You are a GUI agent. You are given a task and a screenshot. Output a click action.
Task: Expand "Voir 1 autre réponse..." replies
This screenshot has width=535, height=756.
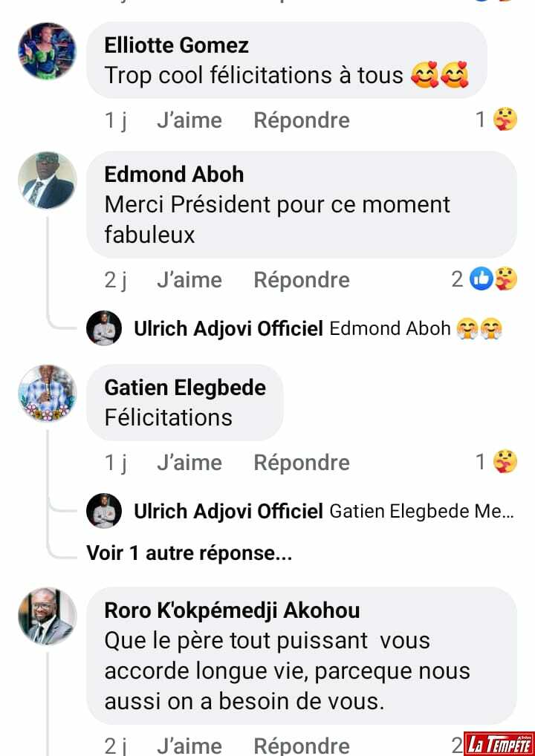point(189,553)
